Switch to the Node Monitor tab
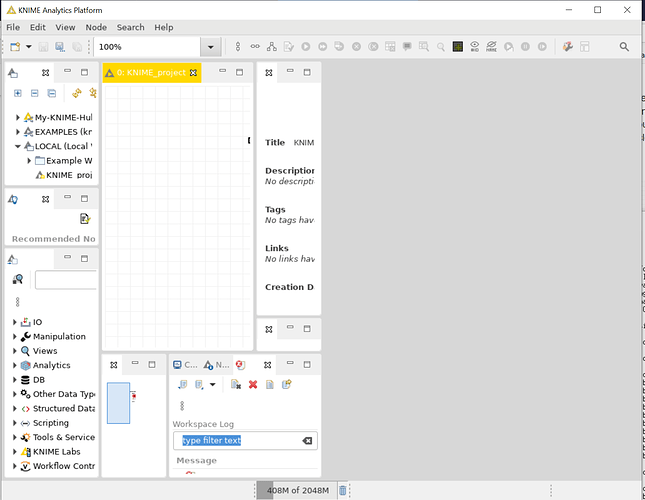The height and width of the screenshot is (500, 645). click(216, 365)
